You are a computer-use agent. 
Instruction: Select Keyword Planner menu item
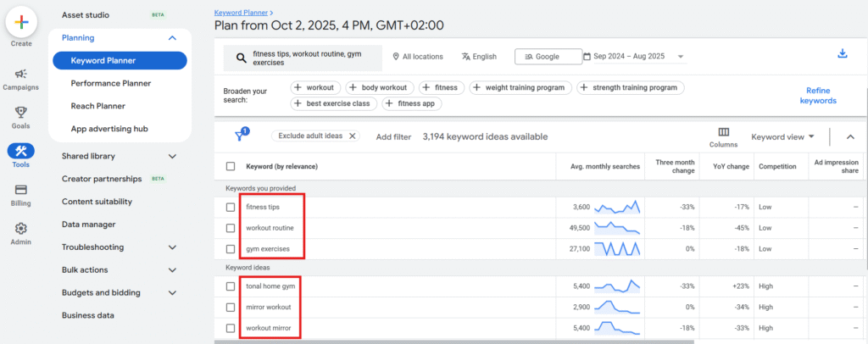click(120, 61)
